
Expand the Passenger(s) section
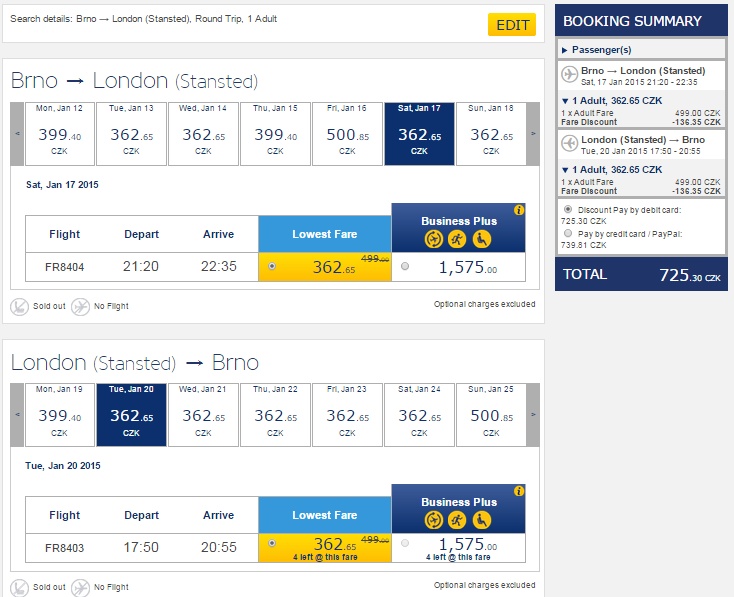tap(597, 50)
